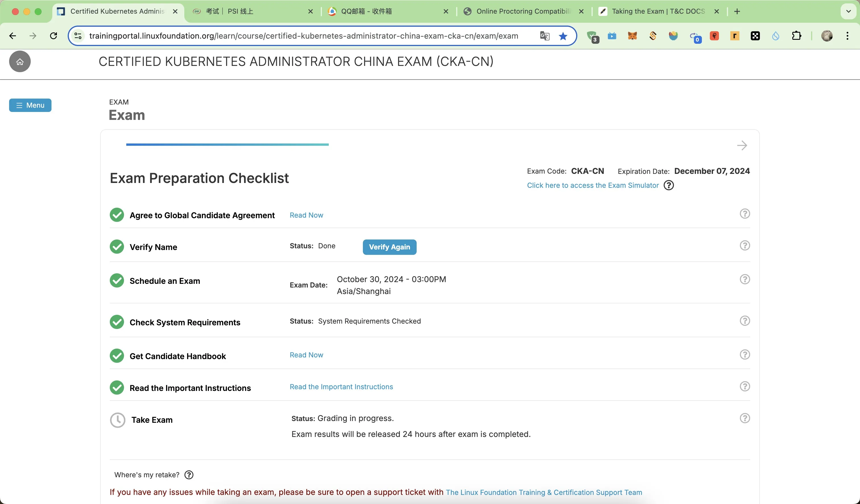860x504 pixels.
Task: Open the Read the Important Instructions link
Action: click(341, 387)
